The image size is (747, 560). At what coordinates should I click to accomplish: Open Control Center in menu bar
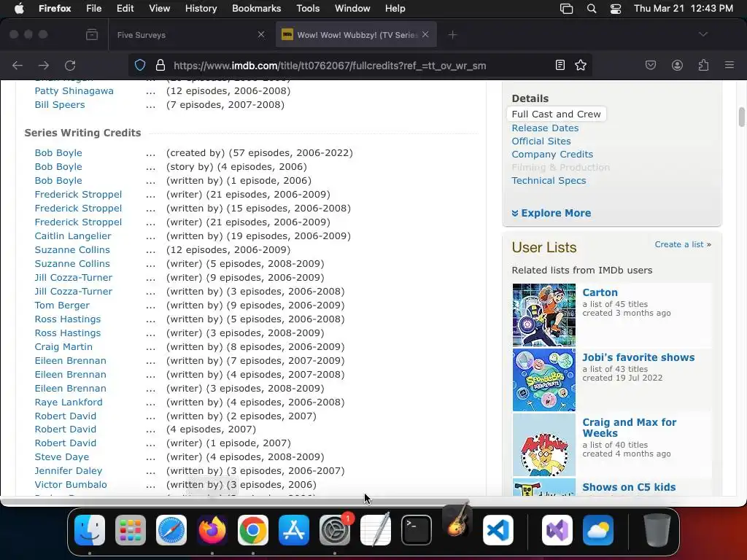[616, 9]
